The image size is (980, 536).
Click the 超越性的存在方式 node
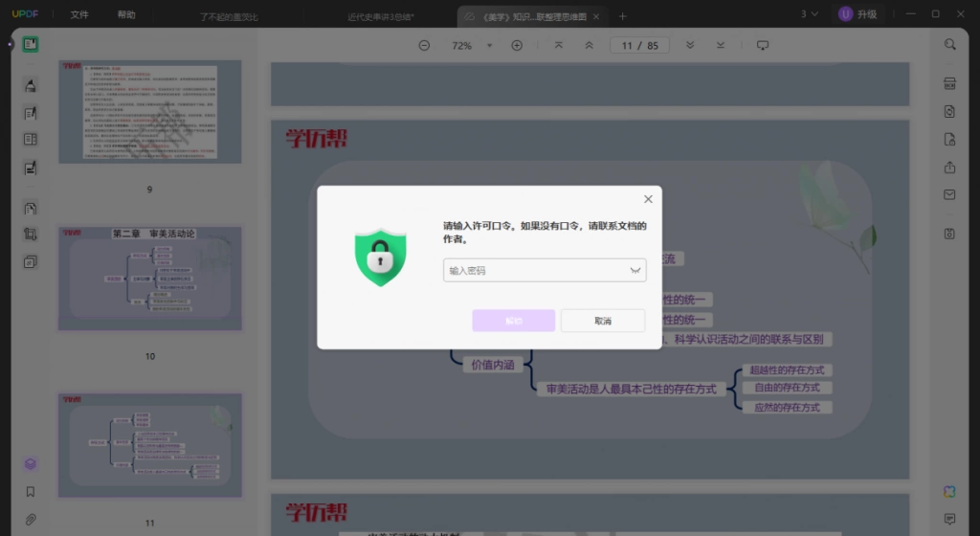(787, 369)
